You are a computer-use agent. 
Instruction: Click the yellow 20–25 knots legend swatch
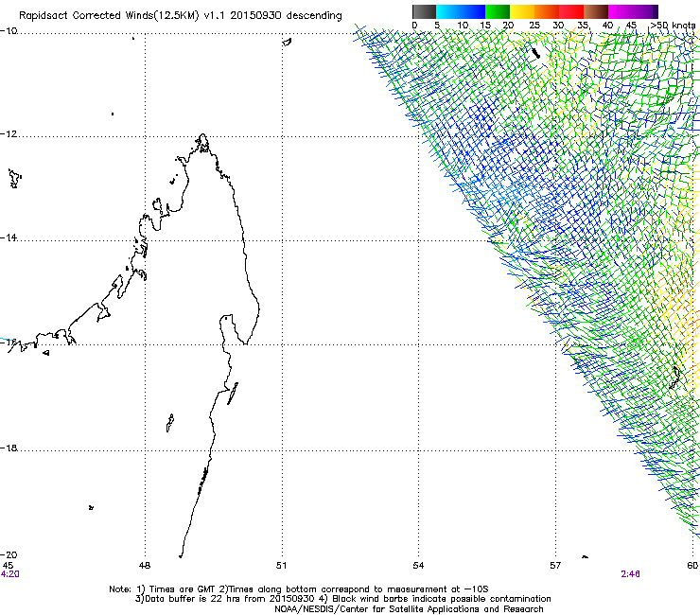pyautogui.click(x=522, y=11)
